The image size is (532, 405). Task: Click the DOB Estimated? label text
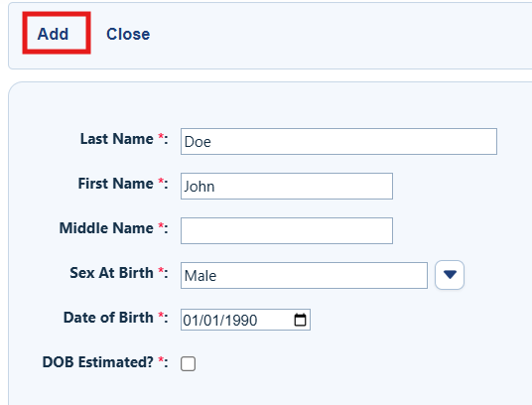point(98,362)
